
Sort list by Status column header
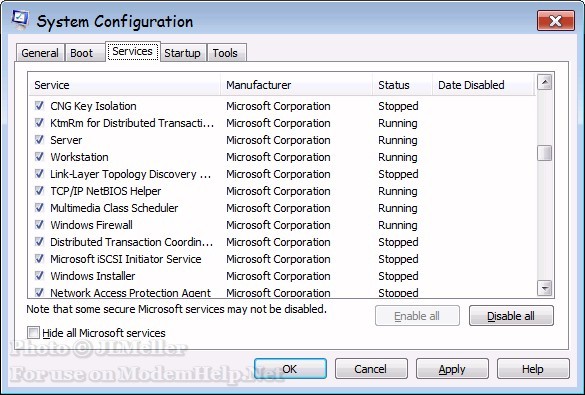tap(403, 85)
